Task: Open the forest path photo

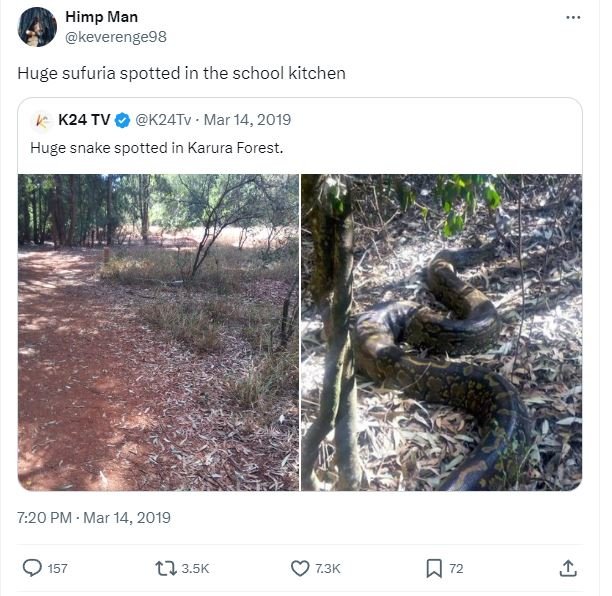Action: coord(158,332)
